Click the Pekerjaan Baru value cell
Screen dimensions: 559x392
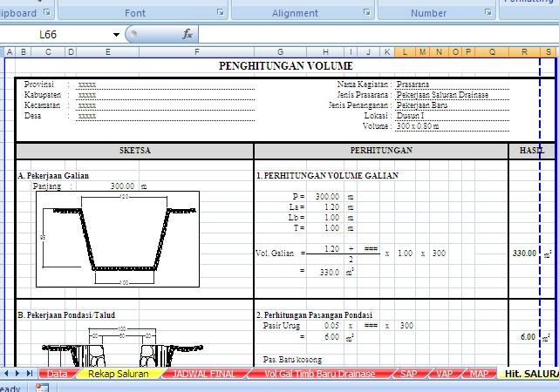click(422, 105)
